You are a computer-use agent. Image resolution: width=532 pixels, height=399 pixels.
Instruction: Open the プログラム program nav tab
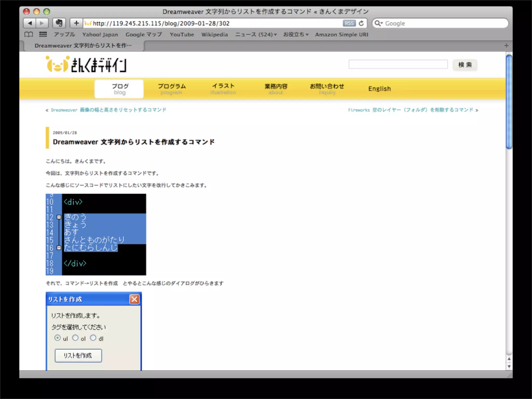pos(171,89)
